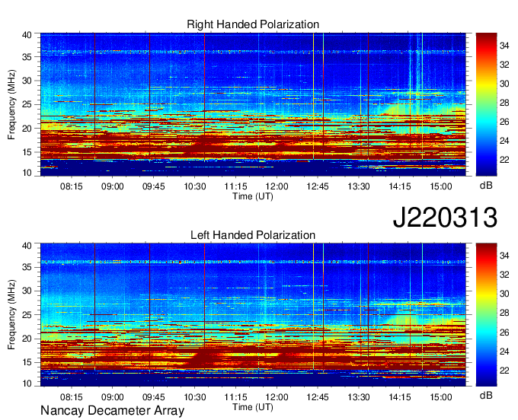Click 15:00 tick on Left Handed time axis
This screenshot has width=518, height=420.
pyautogui.click(x=441, y=397)
